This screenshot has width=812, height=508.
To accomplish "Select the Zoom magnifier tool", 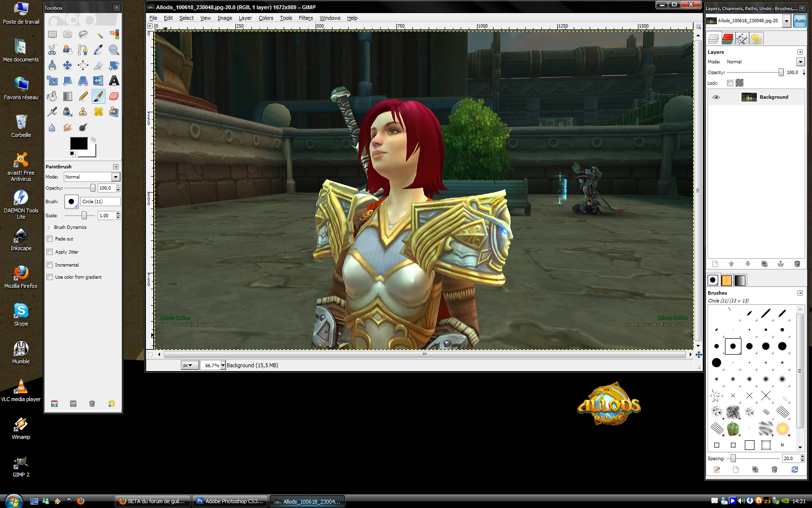I will pyautogui.click(x=114, y=50).
